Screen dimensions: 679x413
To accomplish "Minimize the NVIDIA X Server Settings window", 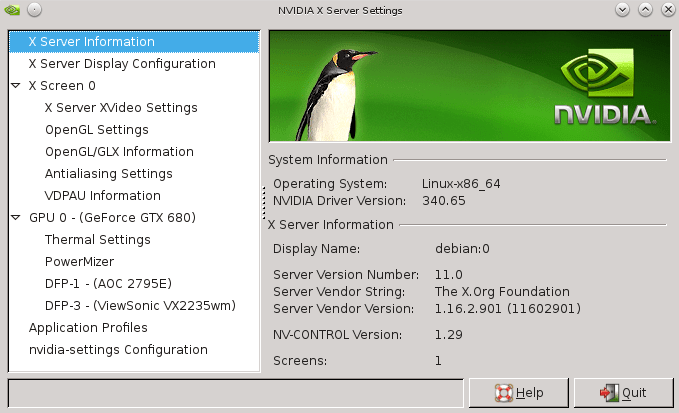I will click(x=622, y=10).
